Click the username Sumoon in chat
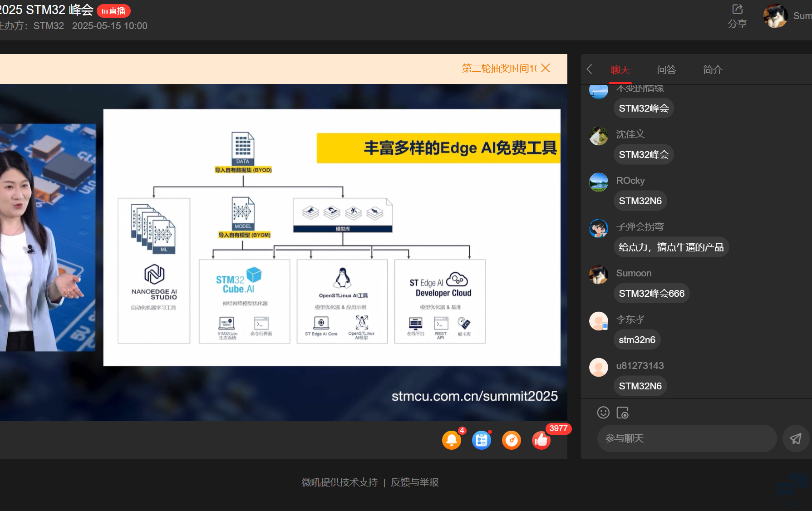The width and height of the screenshot is (812, 511). (x=634, y=273)
